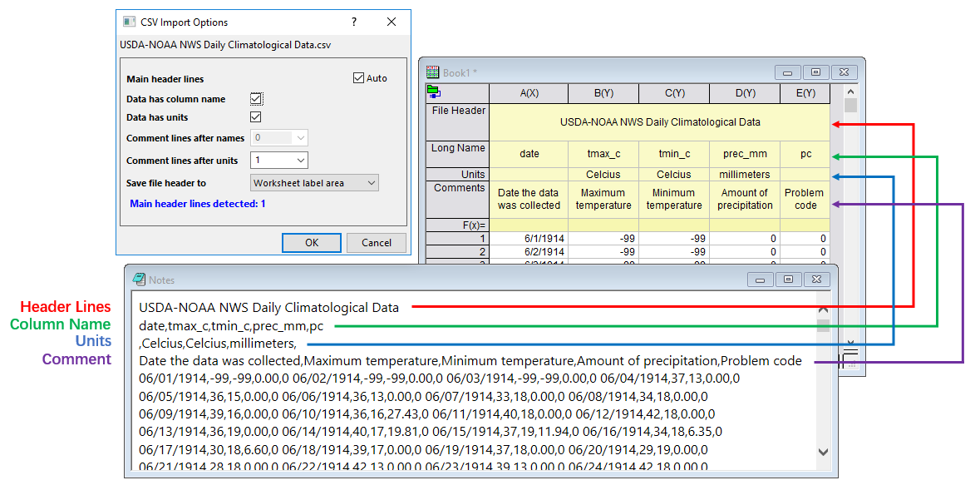The width and height of the screenshot is (980, 490).
Task: Open the Comment lines after names dropdown
Action: click(x=301, y=138)
